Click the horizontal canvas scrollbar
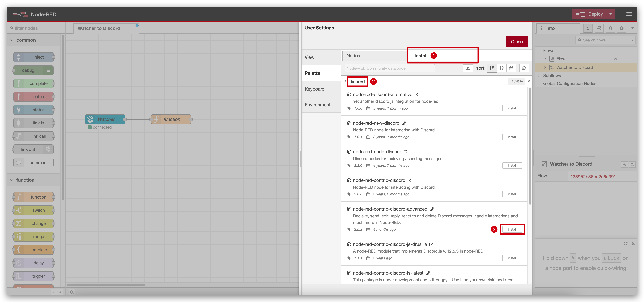Viewport: 644px width, 302px height. click(106, 285)
